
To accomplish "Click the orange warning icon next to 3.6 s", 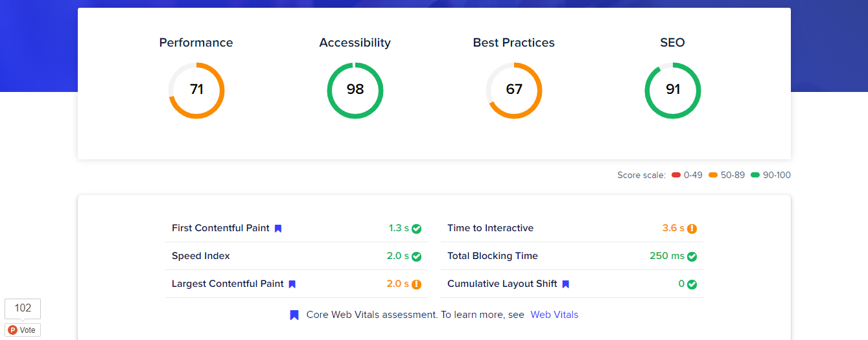I will 692,229.
